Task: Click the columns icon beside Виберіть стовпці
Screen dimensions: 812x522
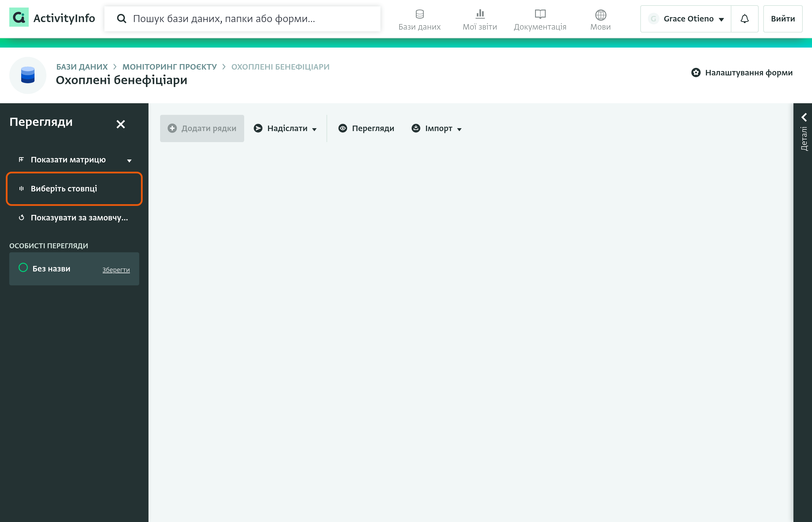Action: 21,188
